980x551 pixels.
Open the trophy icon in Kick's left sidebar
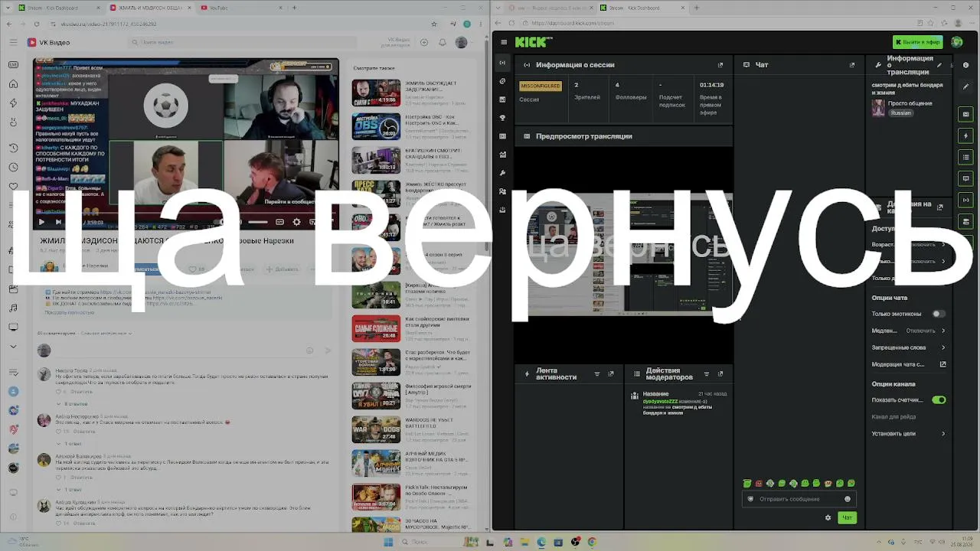pos(502,118)
